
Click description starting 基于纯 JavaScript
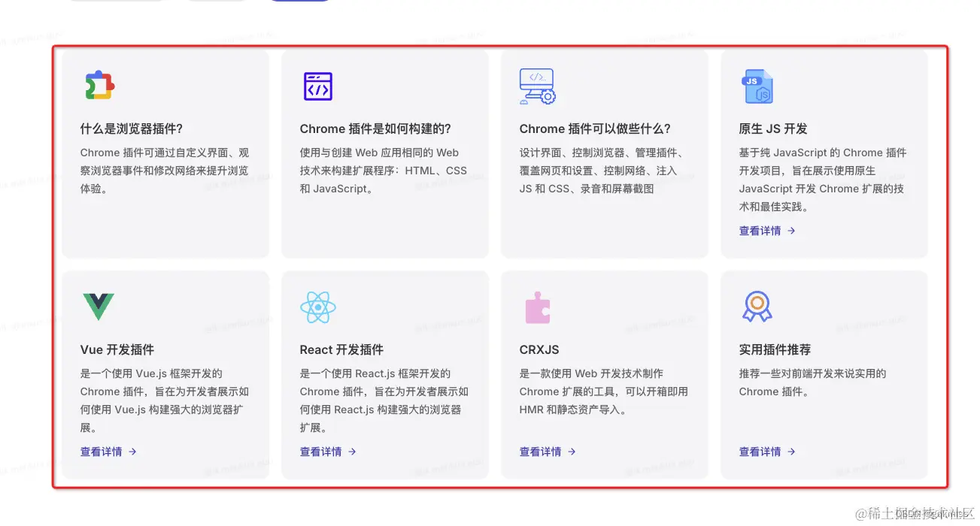(x=823, y=180)
